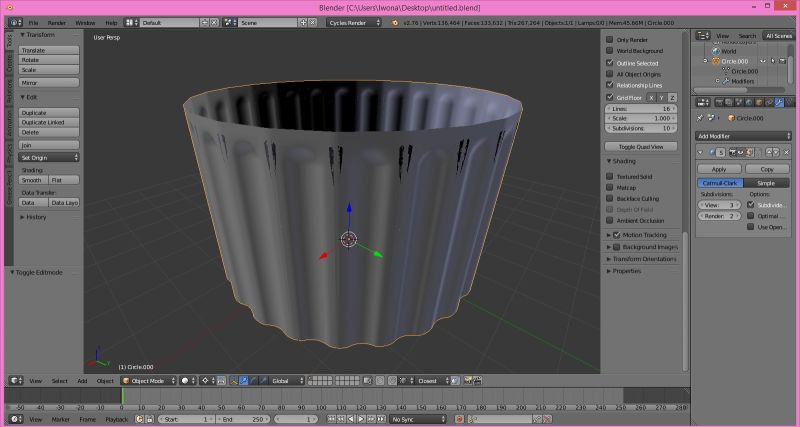Open the Constraints properties chain tab
This screenshot has height=427, width=800.
769,103
